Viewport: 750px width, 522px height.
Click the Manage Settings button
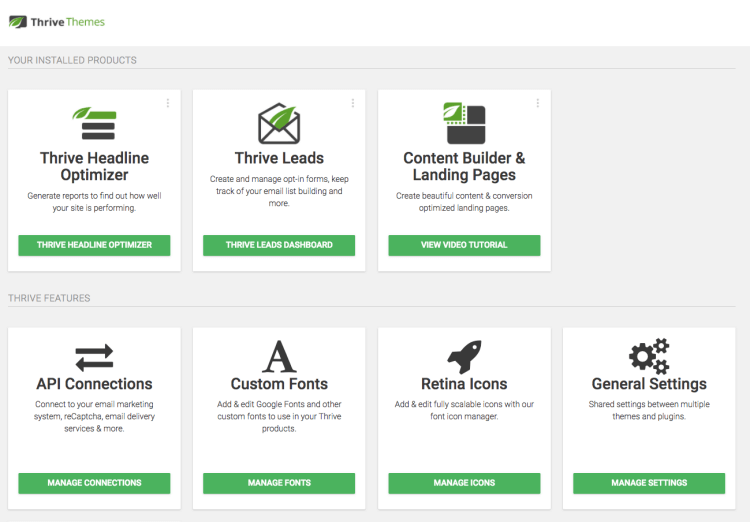pyautogui.click(x=649, y=483)
